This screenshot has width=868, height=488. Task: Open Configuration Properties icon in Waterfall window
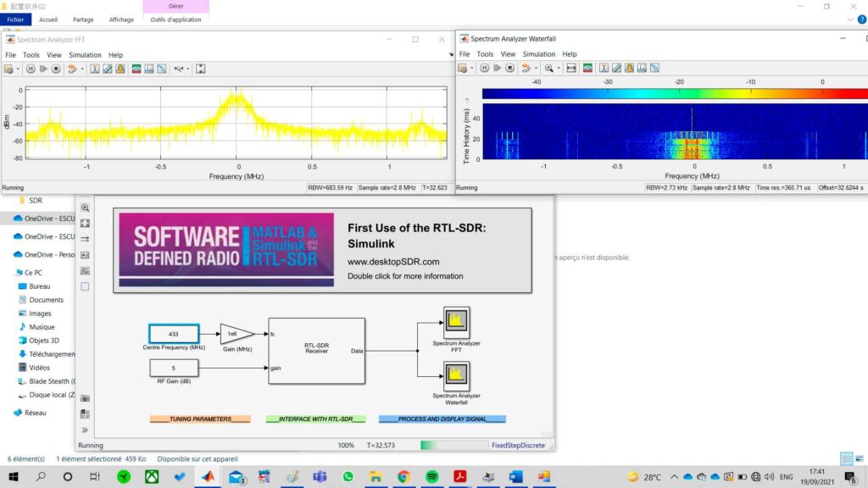click(x=462, y=68)
